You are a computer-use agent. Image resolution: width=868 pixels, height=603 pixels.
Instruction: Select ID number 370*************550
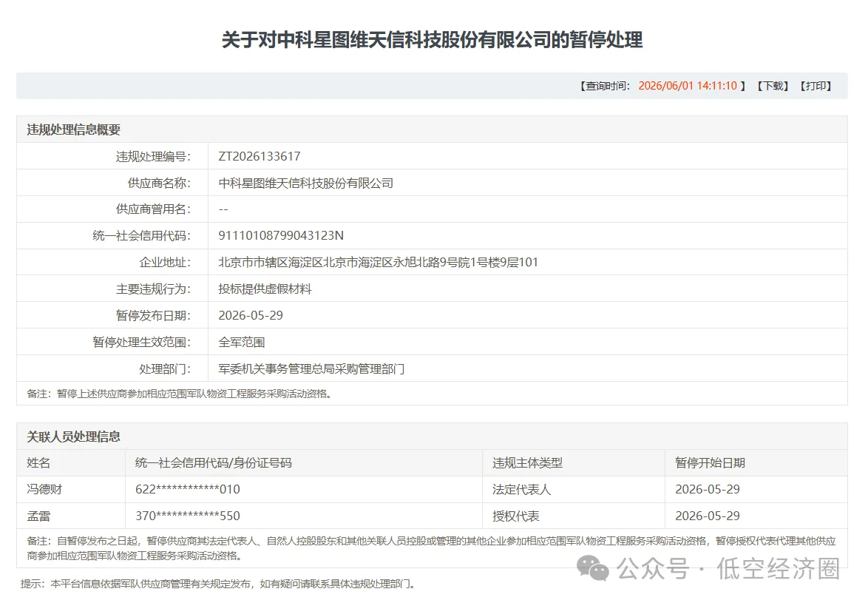[x=188, y=516]
